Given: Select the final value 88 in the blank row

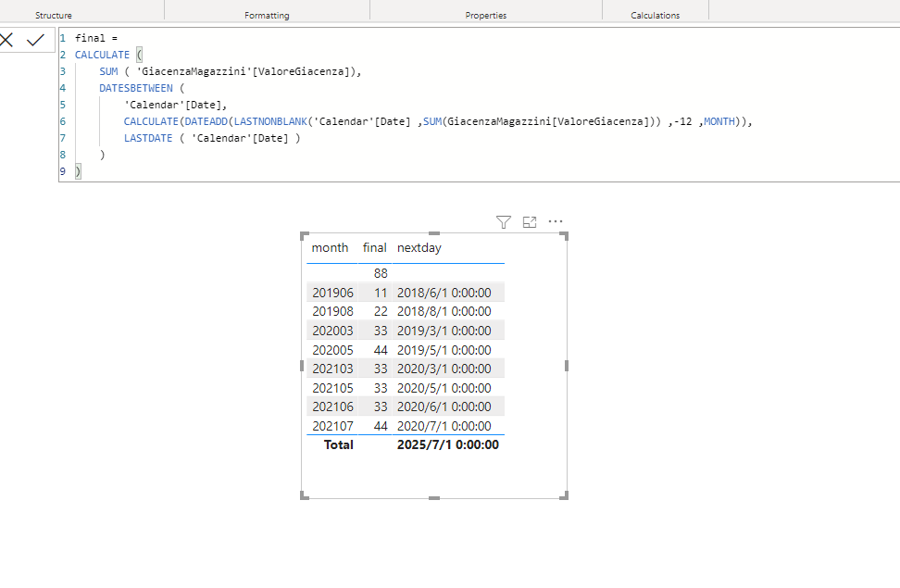Looking at the screenshot, I should coord(381,273).
